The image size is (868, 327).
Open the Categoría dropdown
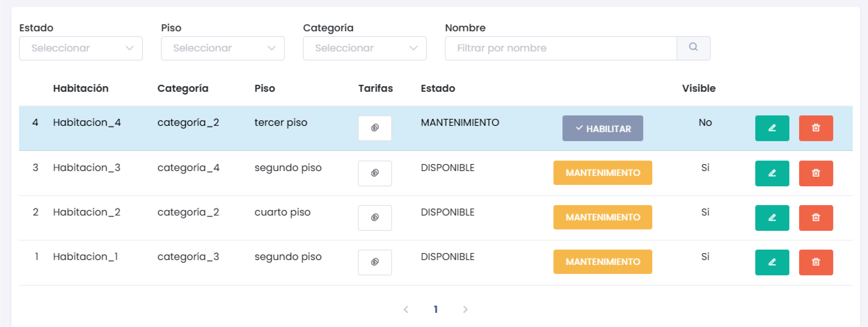(x=365, y=48)
